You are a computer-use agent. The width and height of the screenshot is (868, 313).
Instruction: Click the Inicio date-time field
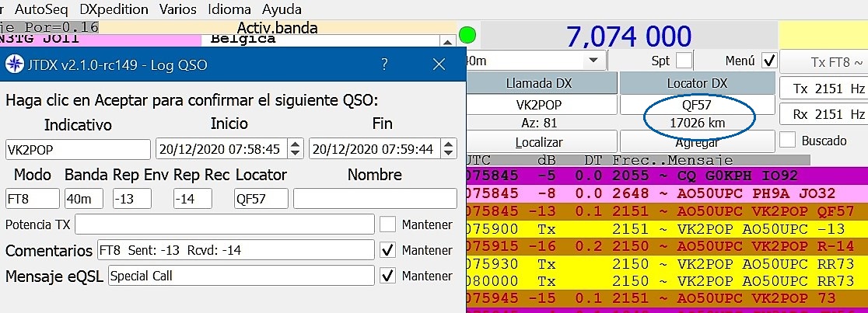coord(222,149)
